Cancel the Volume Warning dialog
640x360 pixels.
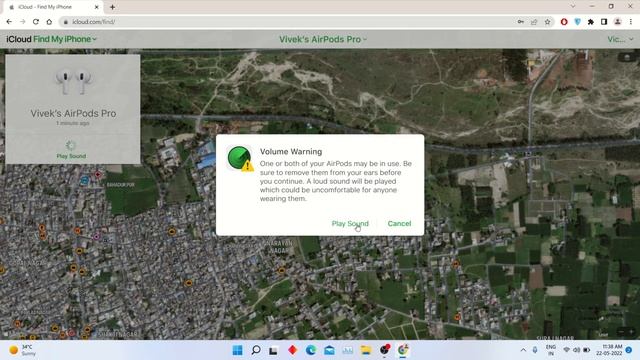pyautogui.click(x=399, y=224)
